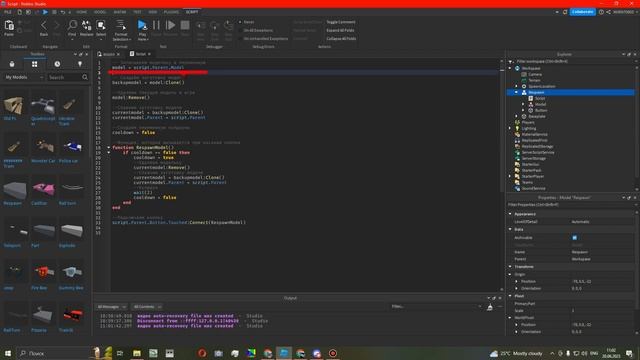Collapse the RespawnModel function fold arrow
Screen dimensions: 640x360
pyautogui.click(x=109, y=147)
